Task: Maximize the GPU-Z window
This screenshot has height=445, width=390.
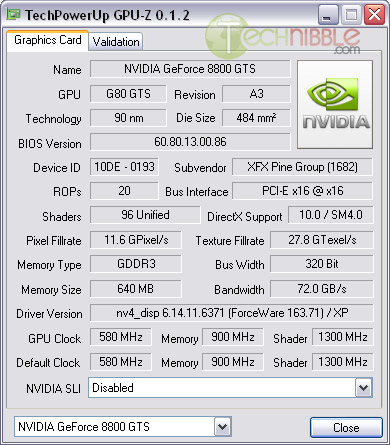Action: [351, 15]
